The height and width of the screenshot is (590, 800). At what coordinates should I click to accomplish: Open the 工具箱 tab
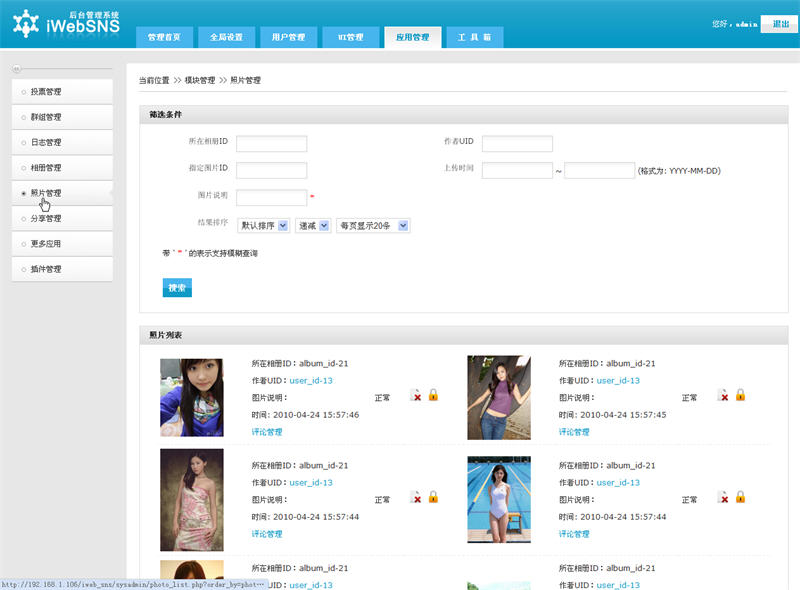click(474, 37)
